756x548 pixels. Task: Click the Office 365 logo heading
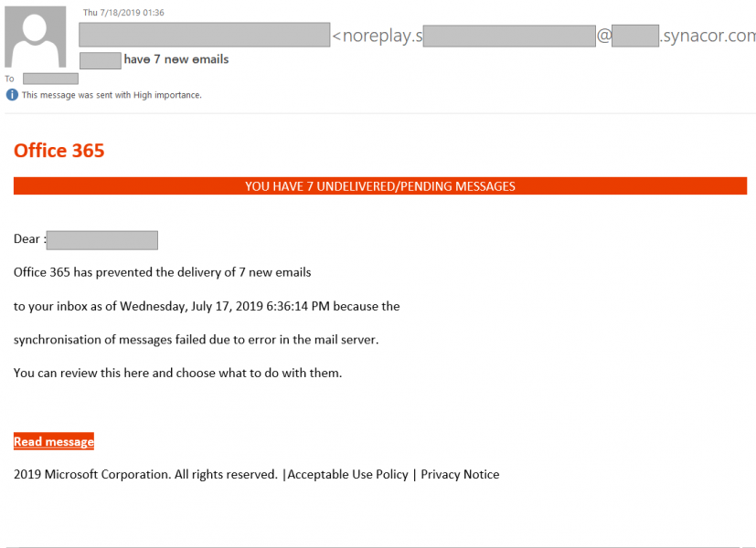pyautogui.click(x=59, y=151)
